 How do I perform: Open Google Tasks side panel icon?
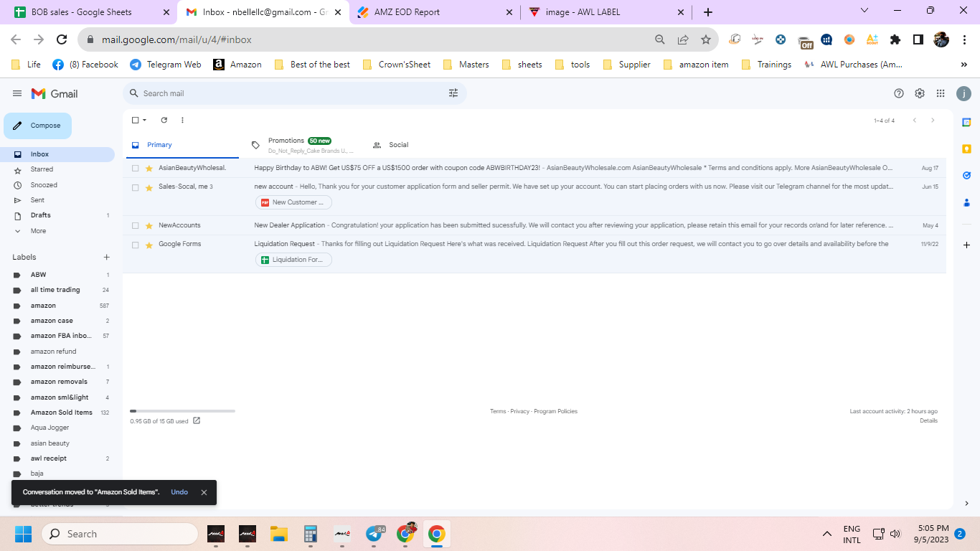pos(966,175)
